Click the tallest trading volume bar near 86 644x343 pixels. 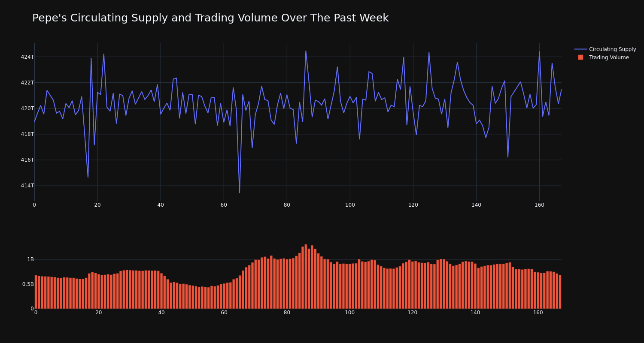point(306,277)
